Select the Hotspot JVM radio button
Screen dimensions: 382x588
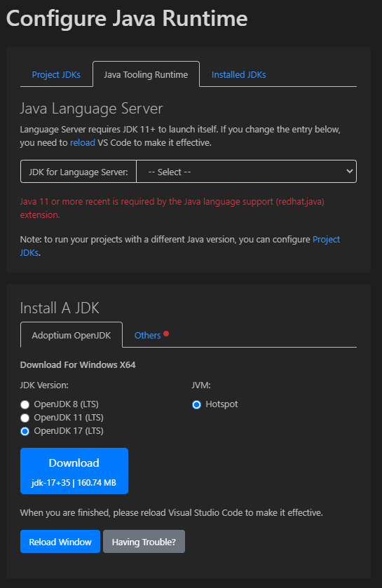coord(196,404)
